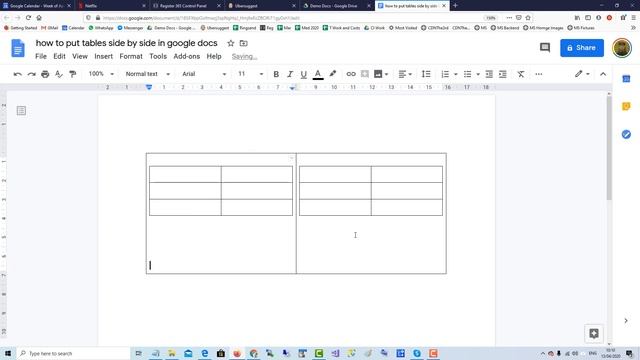Open the View menu
The width and height of the screenshot is (640, 360).
point(80,56)
